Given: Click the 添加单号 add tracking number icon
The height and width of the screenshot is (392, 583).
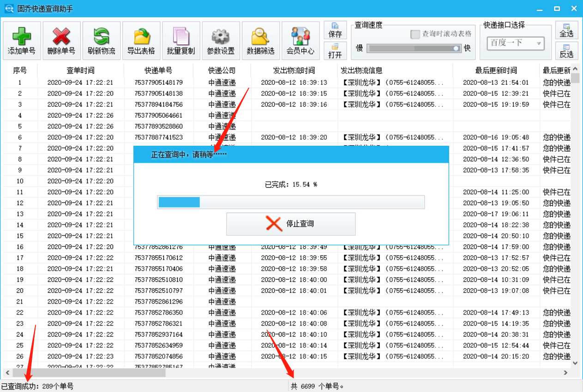Looking at the screenshot, I should click(x=22, y=41).
